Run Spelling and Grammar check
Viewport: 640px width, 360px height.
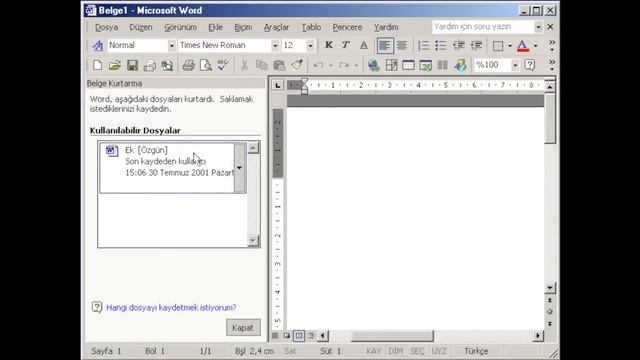coord(223,65)
